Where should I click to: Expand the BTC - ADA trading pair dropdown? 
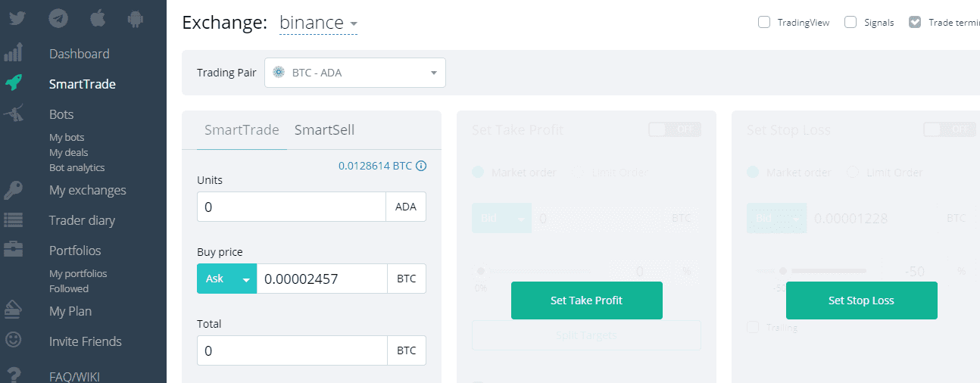[354, 73]
